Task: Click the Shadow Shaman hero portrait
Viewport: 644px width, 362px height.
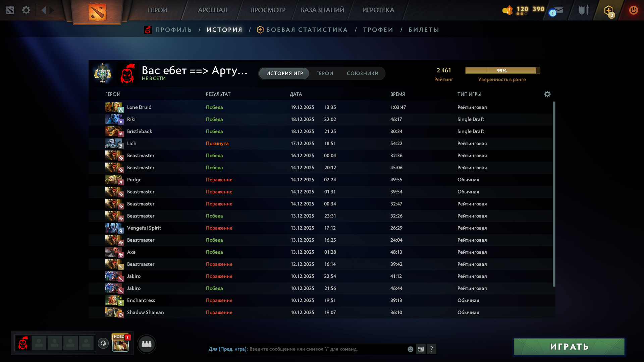Action: pos(114,312)
